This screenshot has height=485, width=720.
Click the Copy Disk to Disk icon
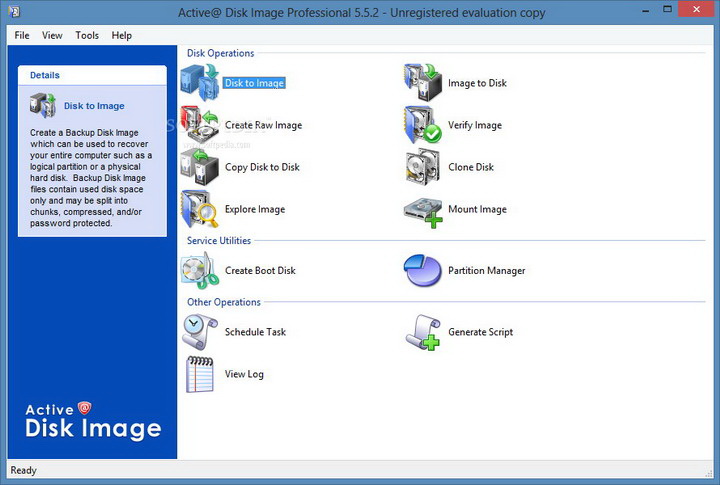click(x=200, y=167)
